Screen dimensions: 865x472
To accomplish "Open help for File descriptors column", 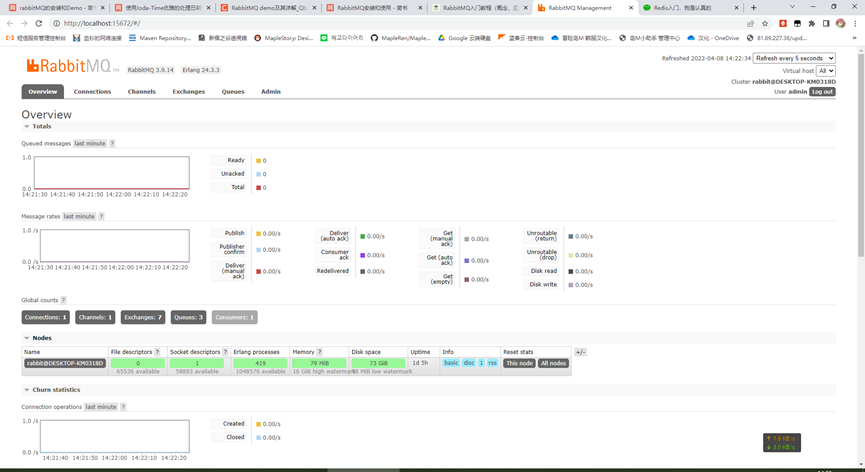I will click(x=157, y=352).
